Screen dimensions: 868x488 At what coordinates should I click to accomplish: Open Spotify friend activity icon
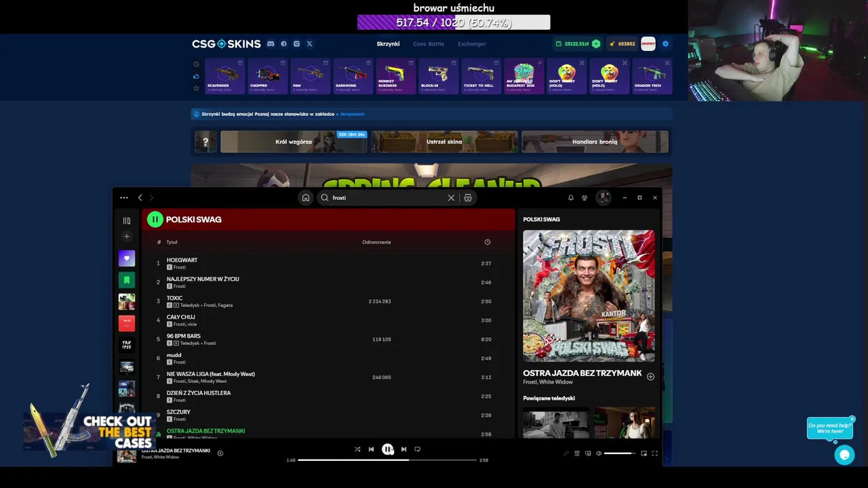(585, 198)
